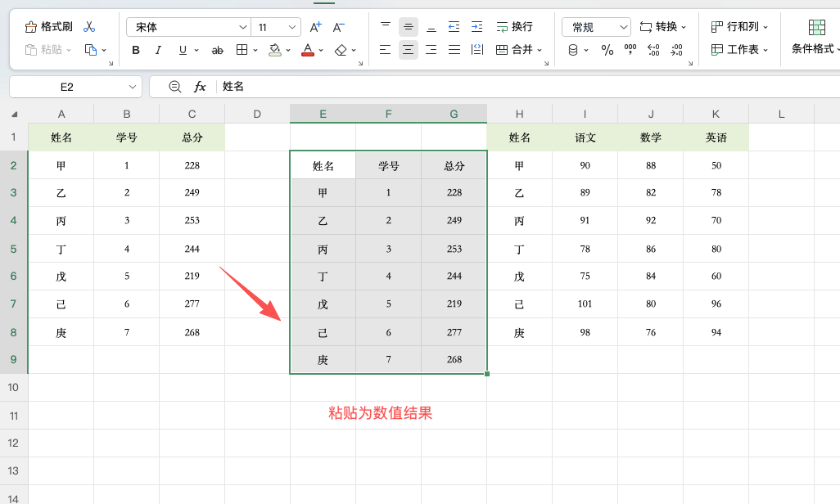Click the distributed alignment icon
Viewport: 840px width, 504px height.
click(476, 50)
